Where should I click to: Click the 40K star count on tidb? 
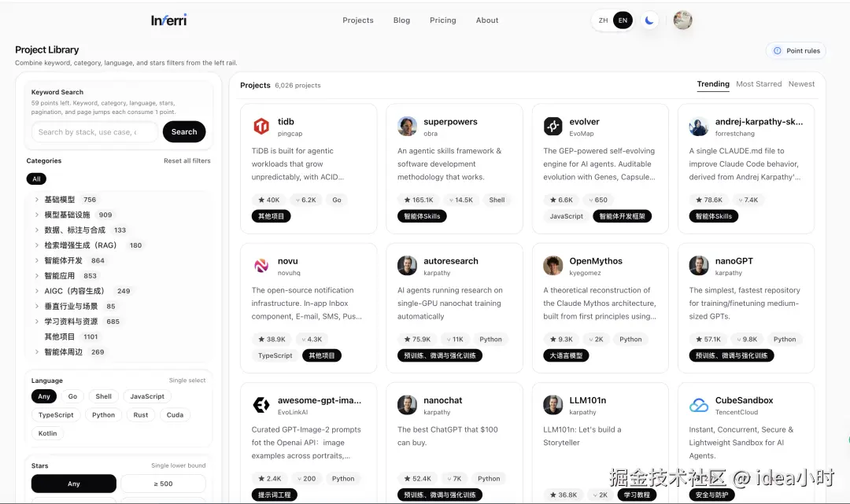(x=269, y=200)
